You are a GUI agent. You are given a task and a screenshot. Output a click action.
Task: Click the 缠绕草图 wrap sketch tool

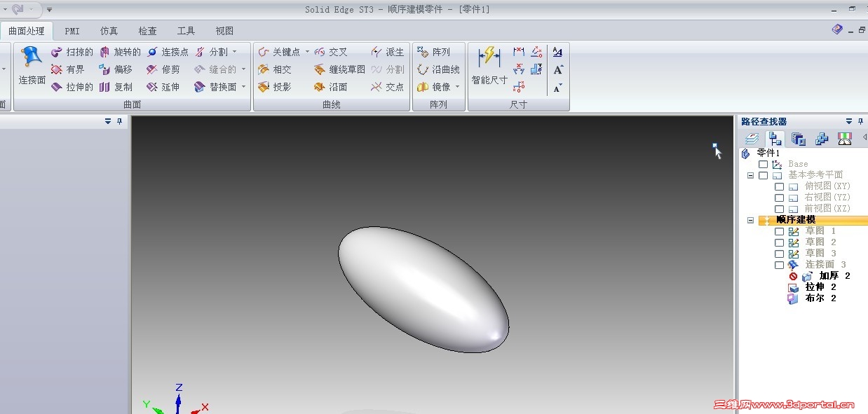tap(339, 69)
